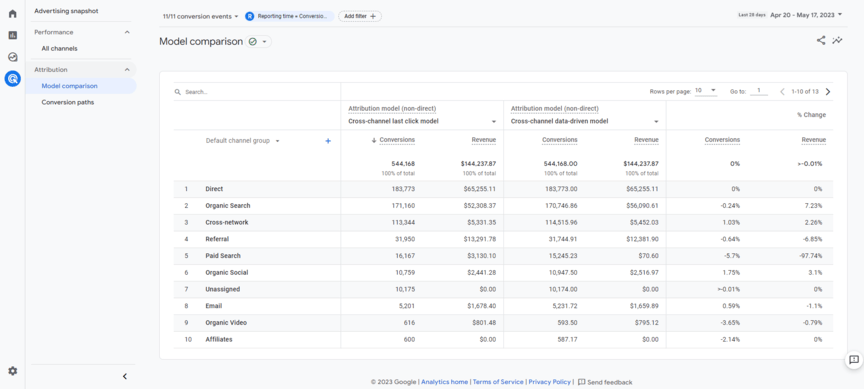Change the Cross-channel data-driven model dropdown
The image size is (864, 389).
coord(585,121)
